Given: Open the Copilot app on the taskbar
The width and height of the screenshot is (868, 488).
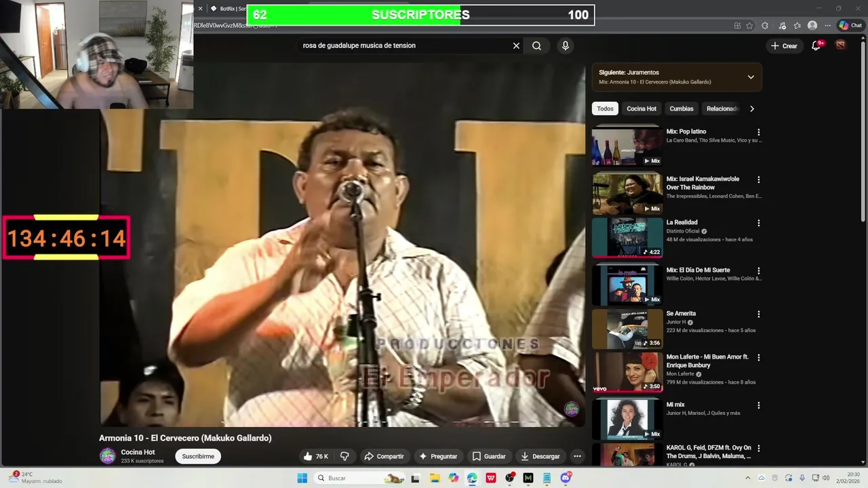Looking at the screenshot, I should [454, 478].
